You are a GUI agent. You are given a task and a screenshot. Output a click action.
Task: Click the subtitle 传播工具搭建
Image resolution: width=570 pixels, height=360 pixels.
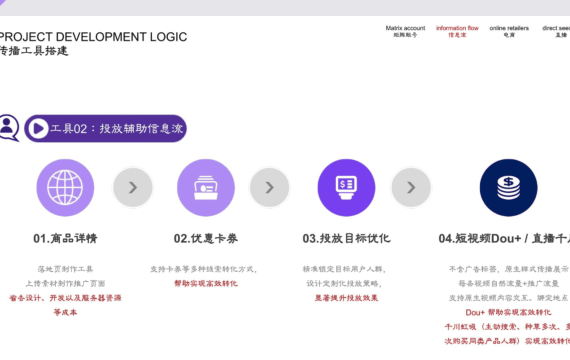pyautogui.click(x=34, y=51)
